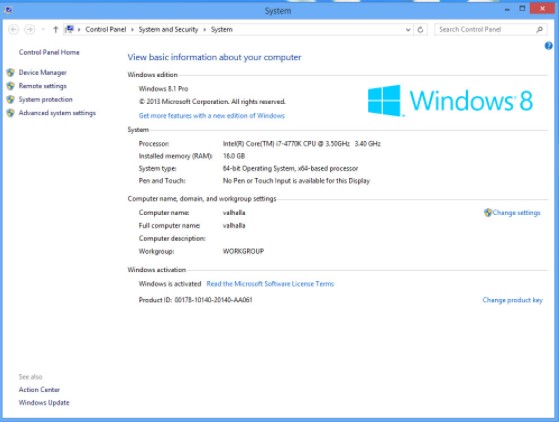
Task: Close the System window
Action: tap(542, 8)
